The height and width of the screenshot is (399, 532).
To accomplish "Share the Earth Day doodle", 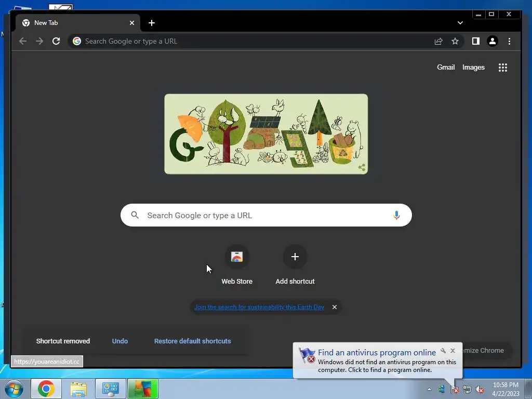I will coord(362,167).
